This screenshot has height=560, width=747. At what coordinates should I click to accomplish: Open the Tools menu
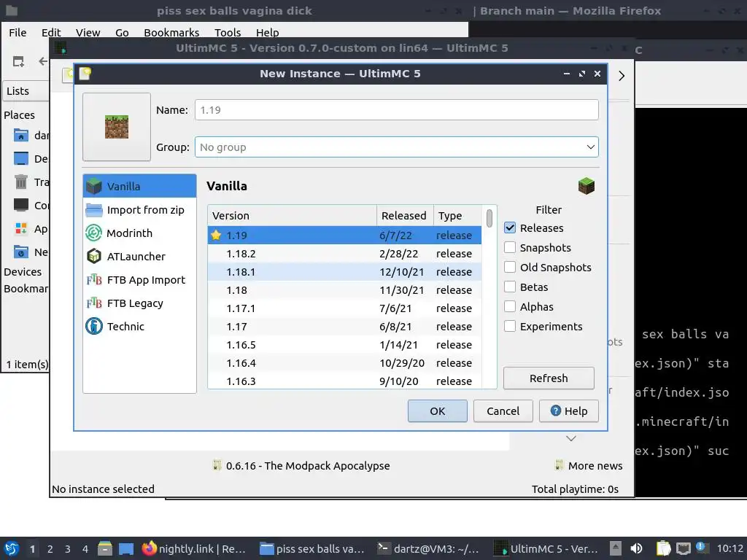click(228, 32)
